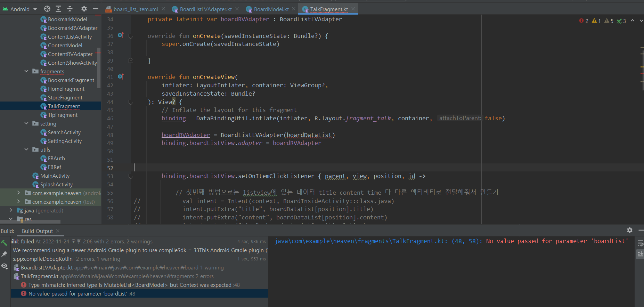
Task: Click the weak warnings indicator showing 5
Action: [609, 21]
